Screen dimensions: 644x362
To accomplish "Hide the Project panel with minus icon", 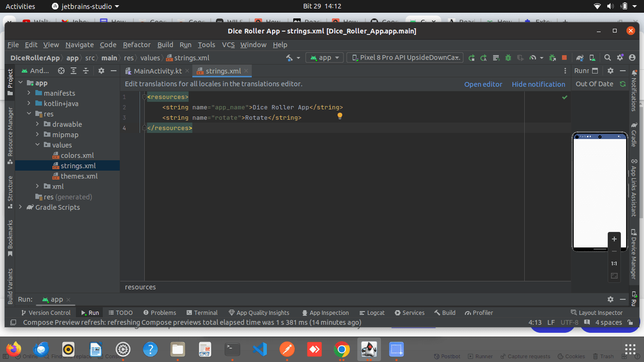I will coord(113,71).
